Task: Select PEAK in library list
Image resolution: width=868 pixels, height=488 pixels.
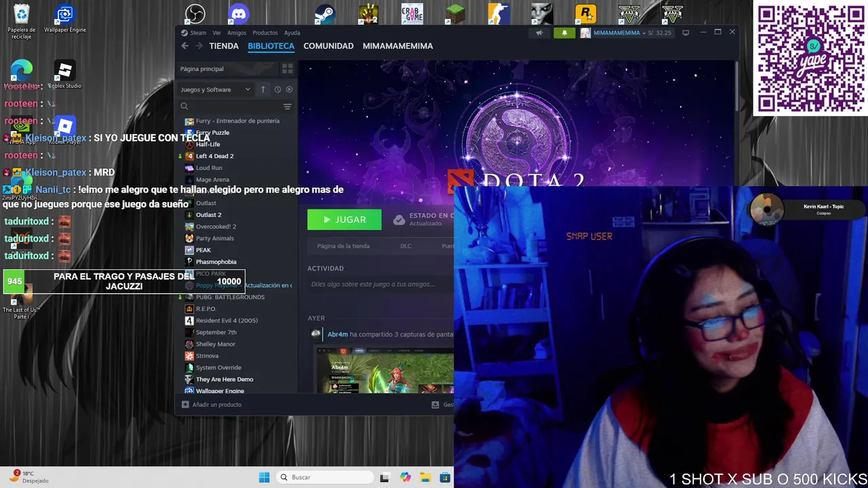Action: click(203, 250)
